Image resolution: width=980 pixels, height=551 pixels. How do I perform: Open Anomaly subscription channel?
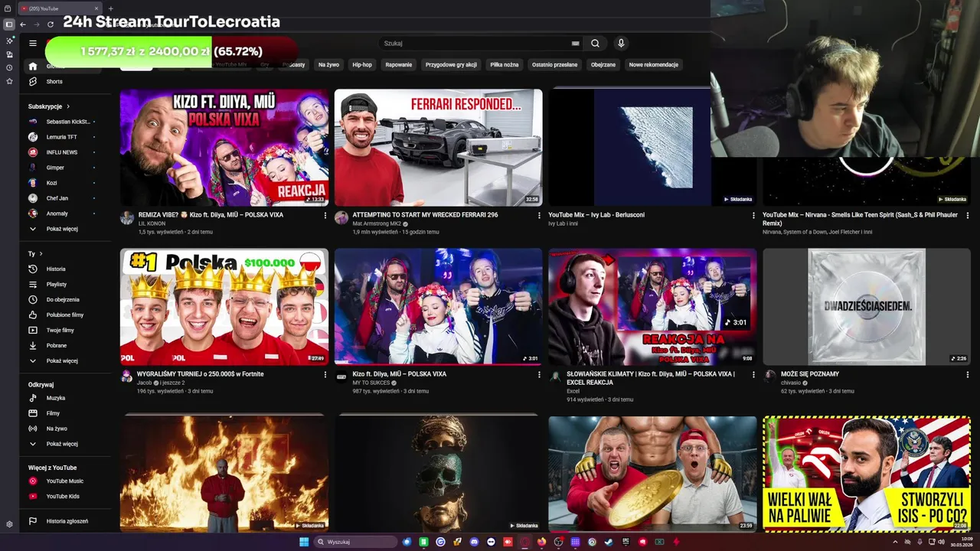click(x=65, y=214)
